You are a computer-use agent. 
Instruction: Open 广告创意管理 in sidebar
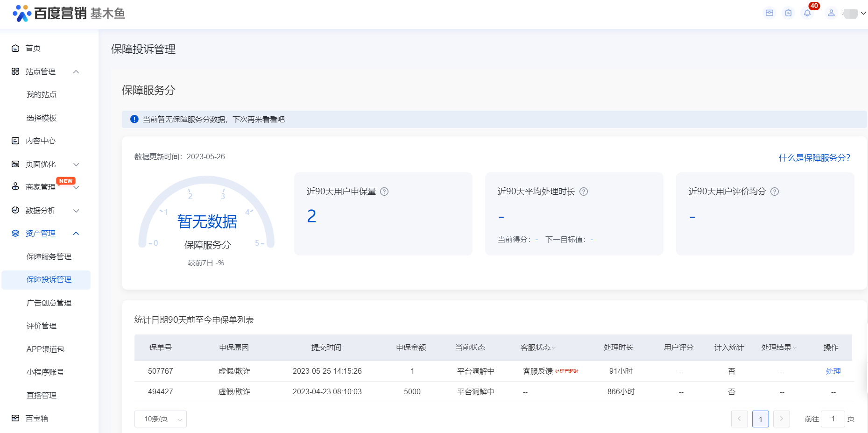(x=49, y=303)
